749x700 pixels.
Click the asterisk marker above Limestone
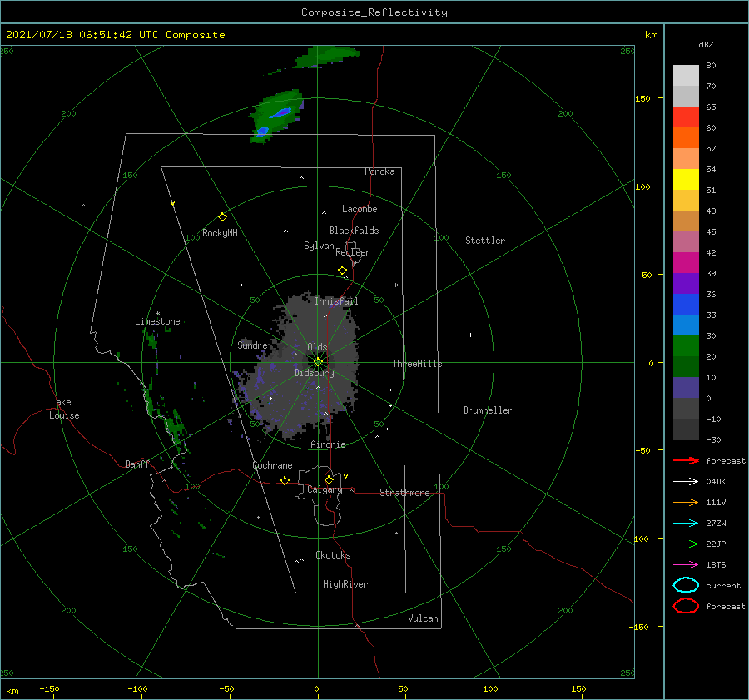pos(157,314)
